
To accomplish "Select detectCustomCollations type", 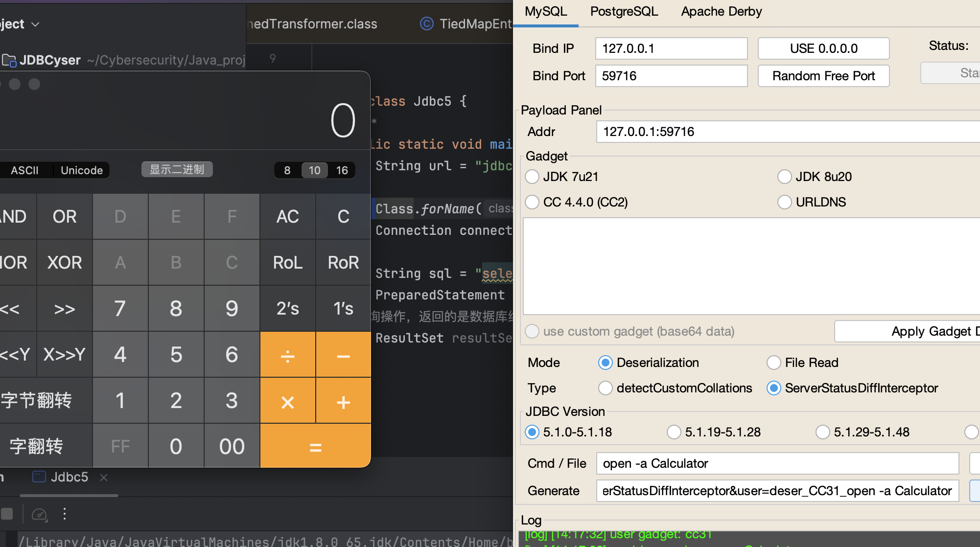I will [606, 388].
